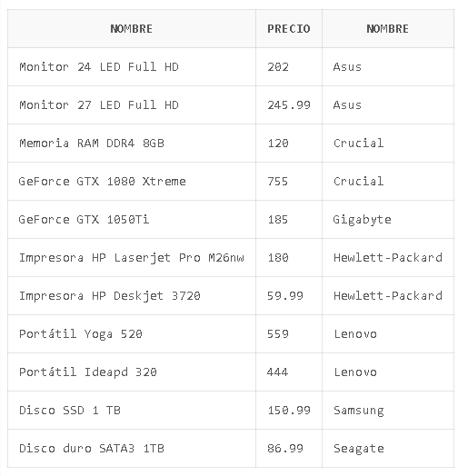Click the Portátil Yoga 520 cell

click(132, 334)
